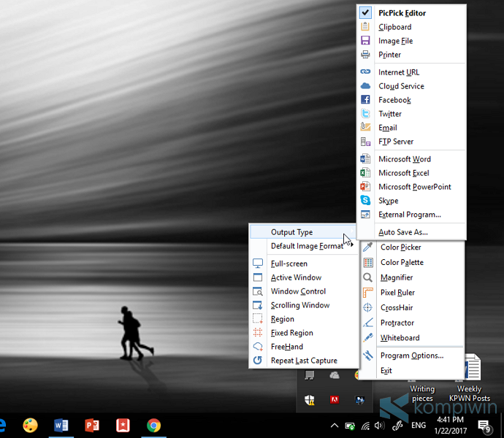Screen dimensions: 504x438
Task: Open the volume speaker control
Action: click(x=379, y=426)
